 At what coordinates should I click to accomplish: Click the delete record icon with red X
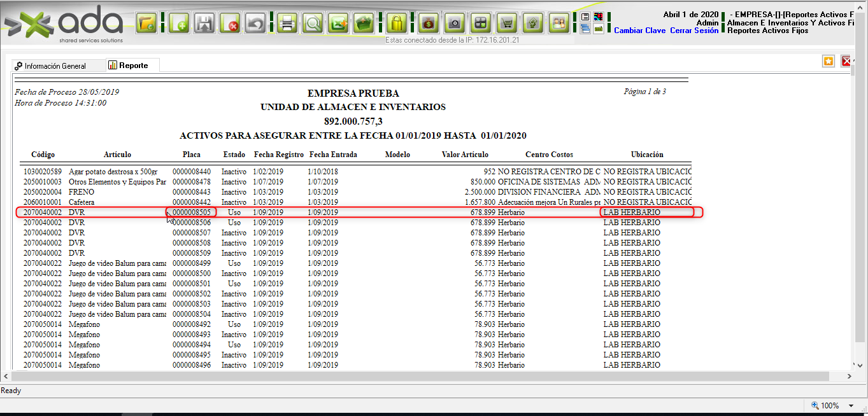230,24
